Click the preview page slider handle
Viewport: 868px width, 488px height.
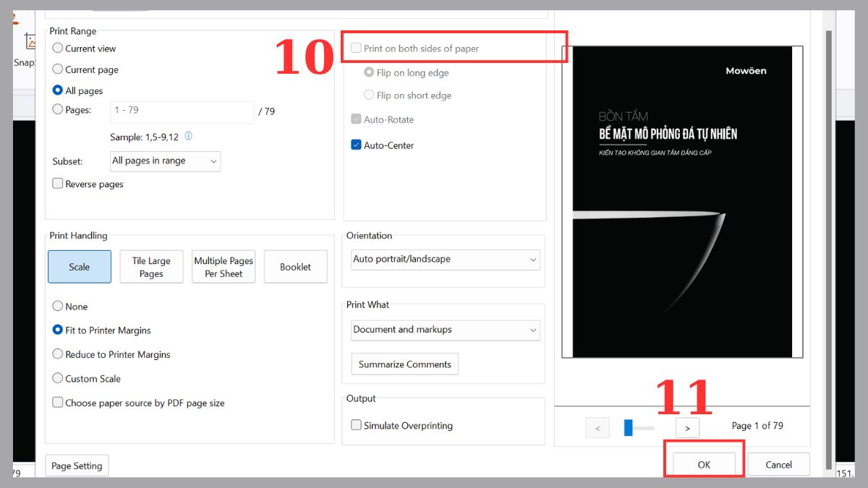point(628,428)
